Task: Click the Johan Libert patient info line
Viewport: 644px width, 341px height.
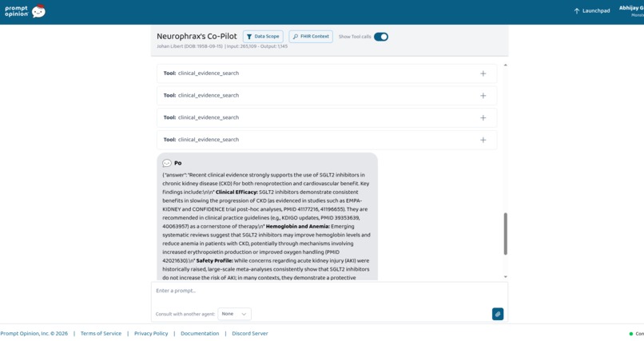Action: click(x=222, y=46)
